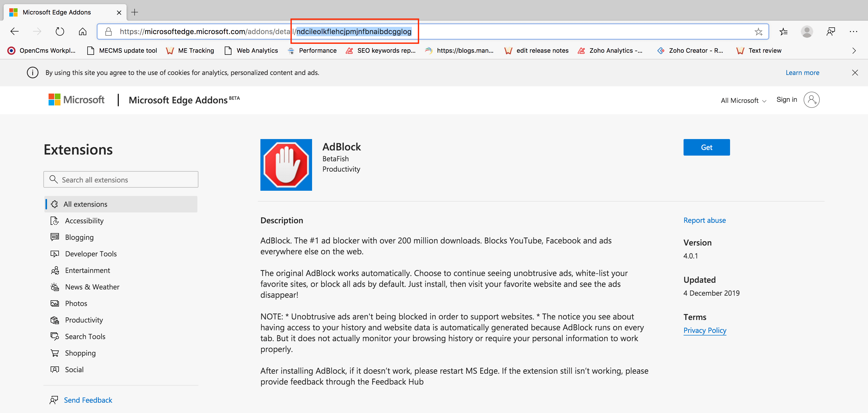Click the Report abuse link
Screen dimensions: 868x413
[x=704, y=220]
